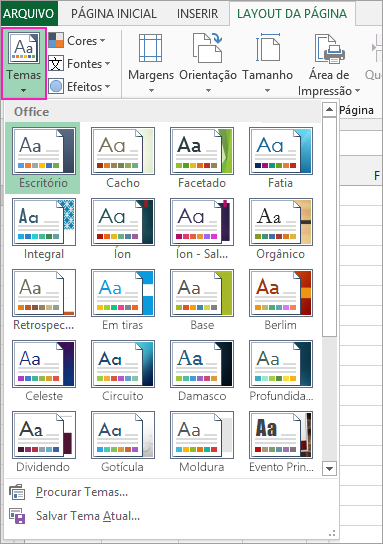Expand the Fontes dropdown
The width and height of the screenshot is (383, 544).
pyautogui.click(x=79, y=64)
